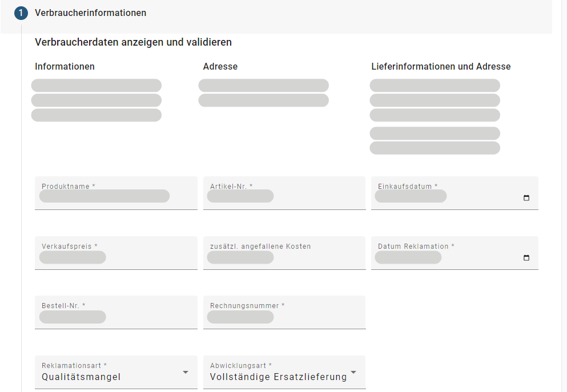Click the Verbraucherdaten anzeigen und validieren title
567x392 pixels.
tap(133, 42)
